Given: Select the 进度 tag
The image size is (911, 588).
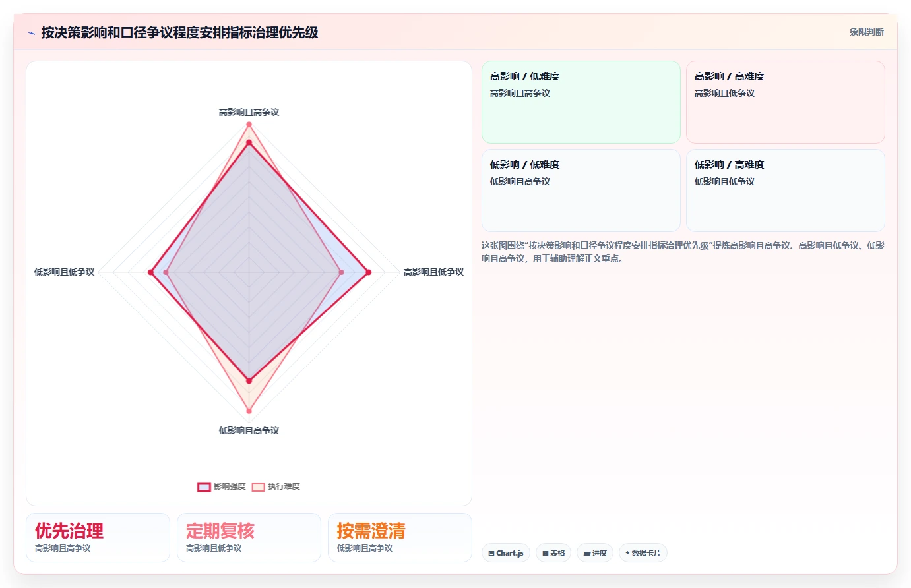Looking at the screenshot, I should tap(595, 553).
